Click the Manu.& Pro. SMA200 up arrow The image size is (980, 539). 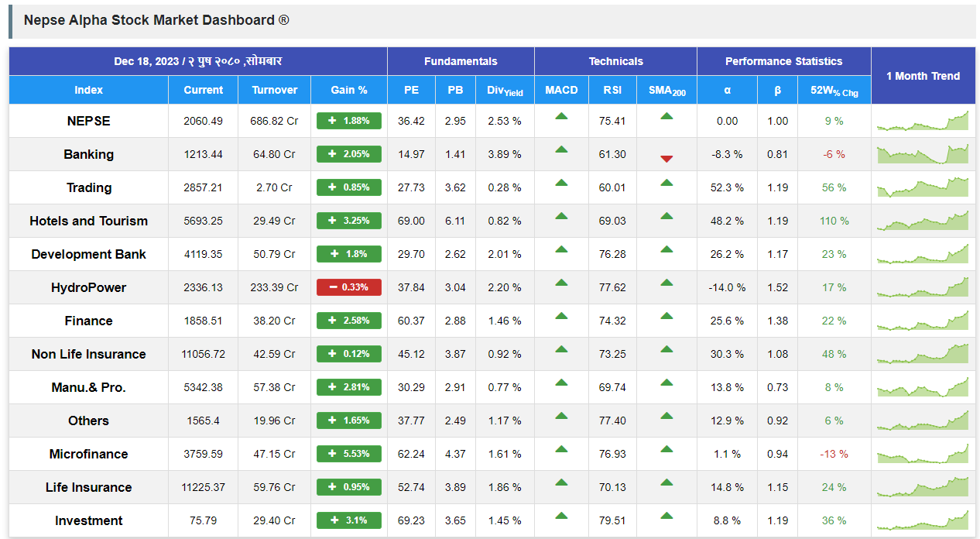tap(666, 383)
